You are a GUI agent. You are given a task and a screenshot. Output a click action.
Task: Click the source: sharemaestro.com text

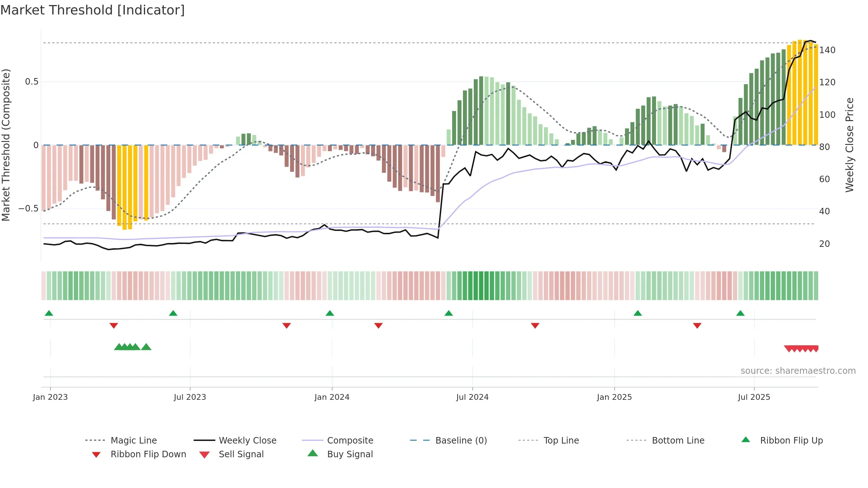(x=798, y=371)
